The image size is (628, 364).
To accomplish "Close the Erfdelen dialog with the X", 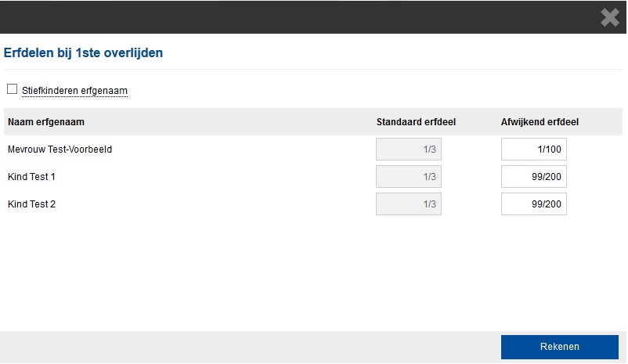I will click(610, 18).
